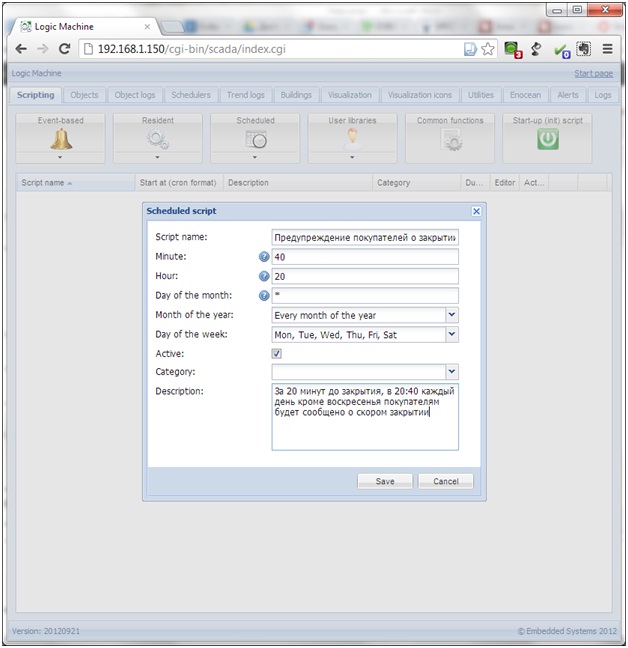The width and height of the screenshot is (628, 648).
Task: Switch to the Object logs tab
Action: (x=135, y=95)
